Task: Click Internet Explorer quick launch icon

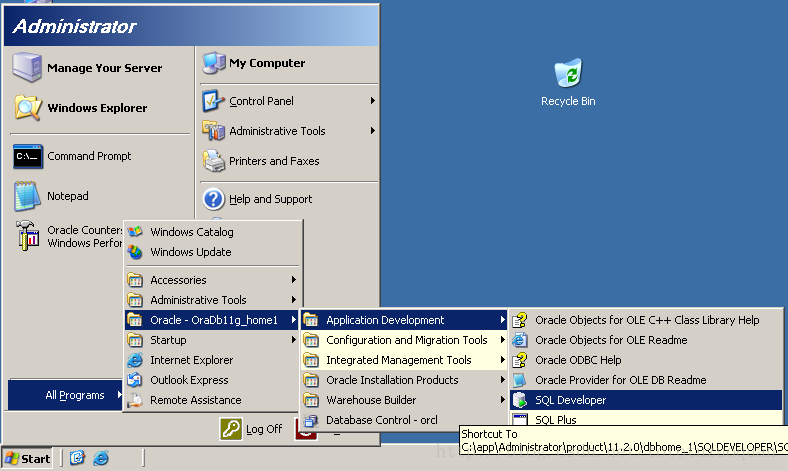Action: pos(101,458)
